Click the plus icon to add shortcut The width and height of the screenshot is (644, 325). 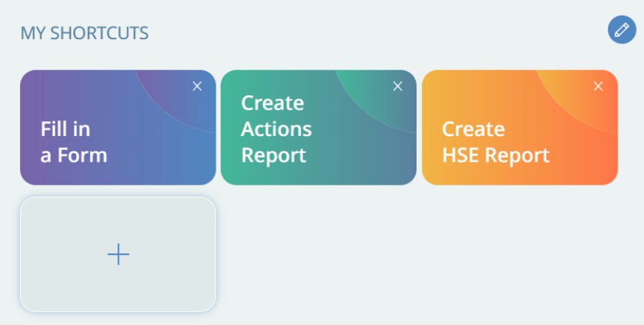click(x=118, y=254)
